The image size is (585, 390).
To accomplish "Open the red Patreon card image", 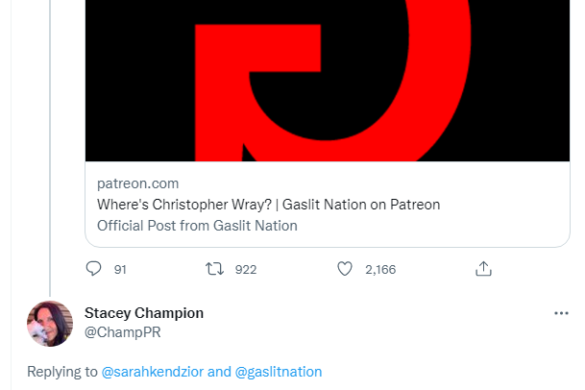I will [328, 81].
